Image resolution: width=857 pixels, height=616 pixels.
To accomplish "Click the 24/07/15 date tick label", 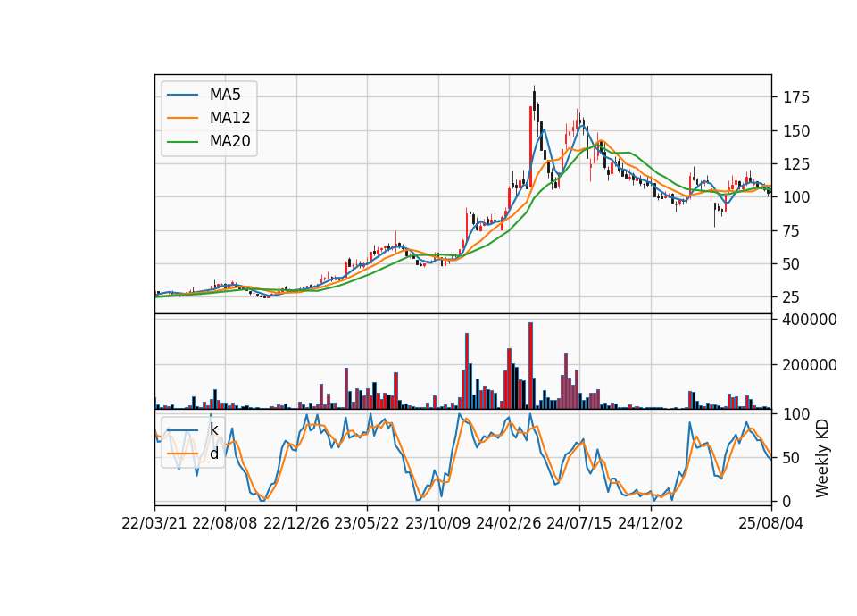I will point(579,523).
